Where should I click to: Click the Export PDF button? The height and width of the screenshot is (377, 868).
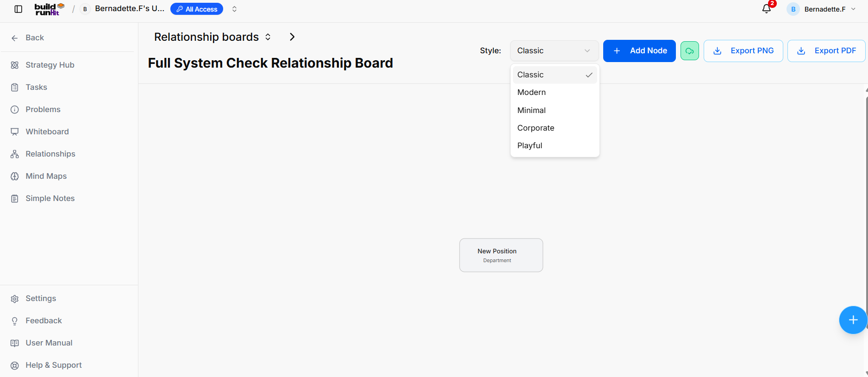[x=826, y=51]
